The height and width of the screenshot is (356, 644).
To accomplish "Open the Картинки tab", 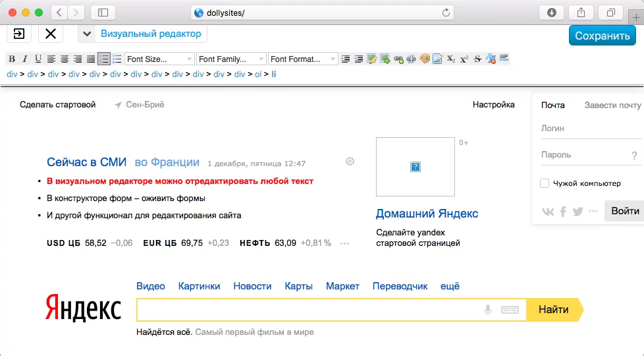I will point(200,286).
